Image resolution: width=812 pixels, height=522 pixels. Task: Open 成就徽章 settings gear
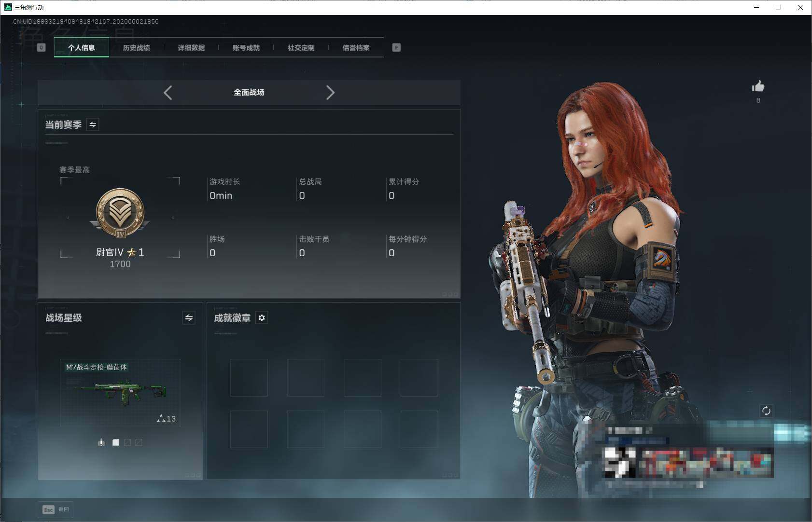pyautogui.click(x=262, y=318)
